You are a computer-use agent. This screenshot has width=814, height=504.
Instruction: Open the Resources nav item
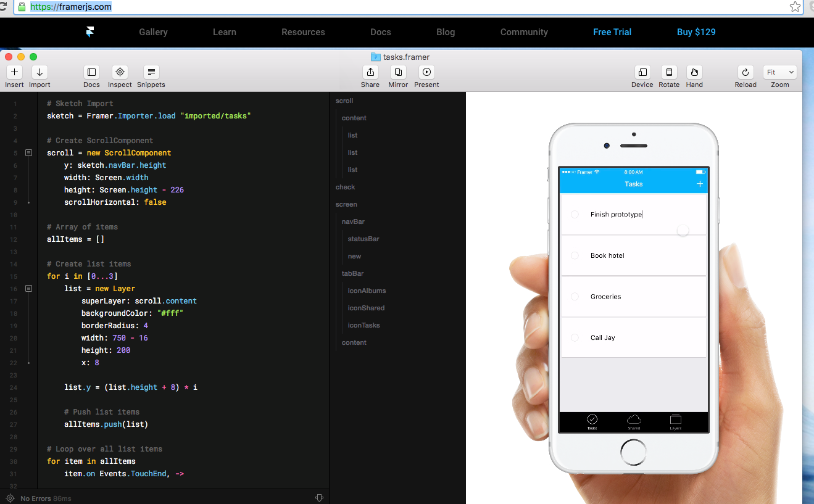[303, 32]
